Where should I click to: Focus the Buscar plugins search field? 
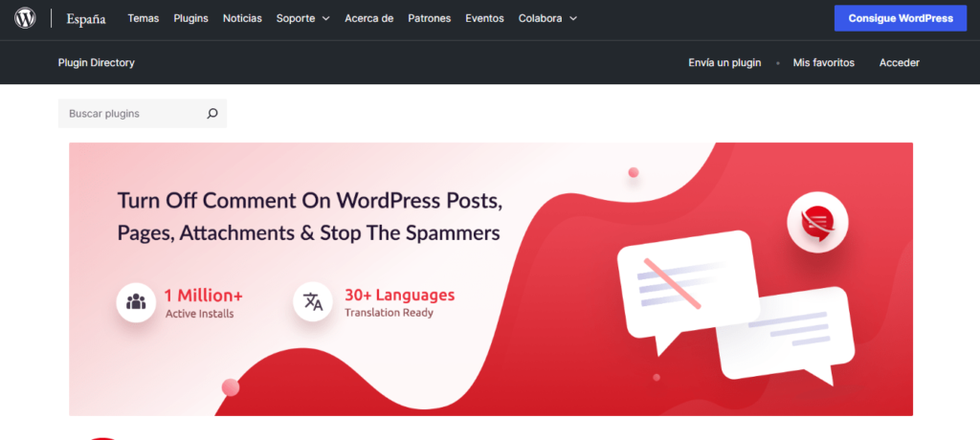143,114
